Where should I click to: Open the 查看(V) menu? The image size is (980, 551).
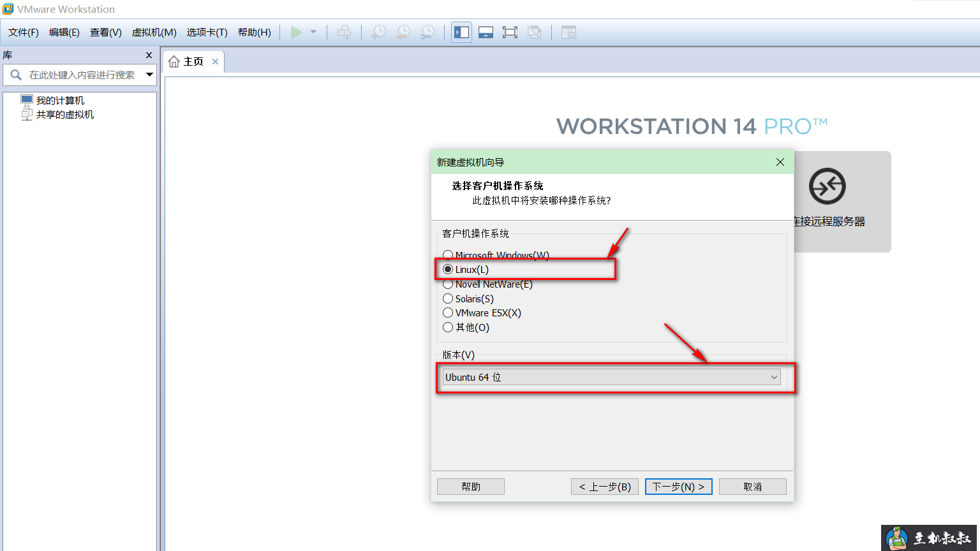[106, 32]
